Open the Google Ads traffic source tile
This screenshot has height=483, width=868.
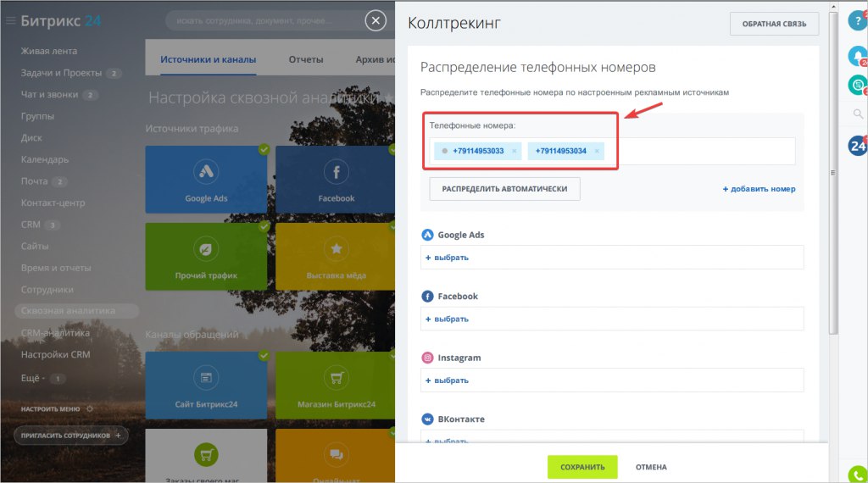coord(206,180)
